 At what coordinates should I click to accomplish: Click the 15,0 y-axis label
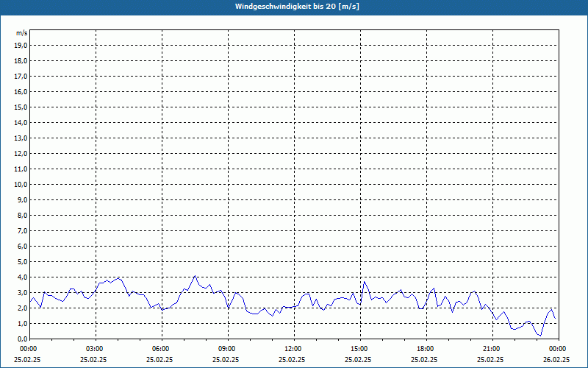pos(21,107)
